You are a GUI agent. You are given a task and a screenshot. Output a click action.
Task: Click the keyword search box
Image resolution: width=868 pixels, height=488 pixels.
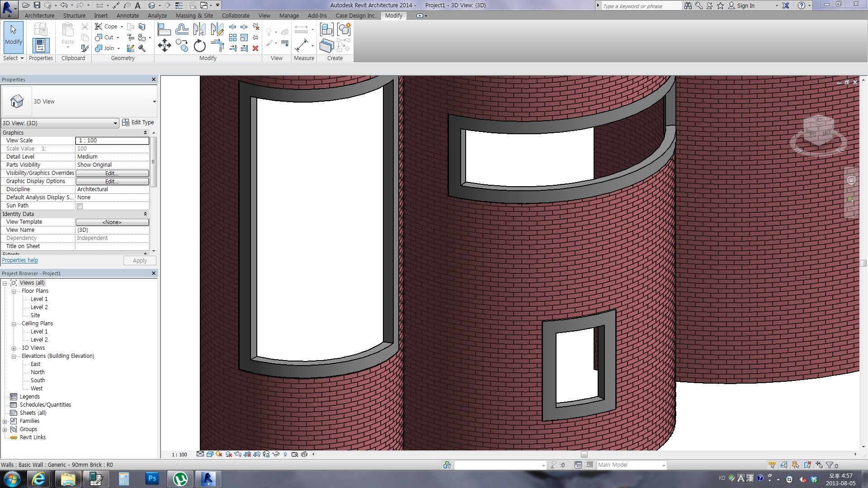(x=641, y=6)
